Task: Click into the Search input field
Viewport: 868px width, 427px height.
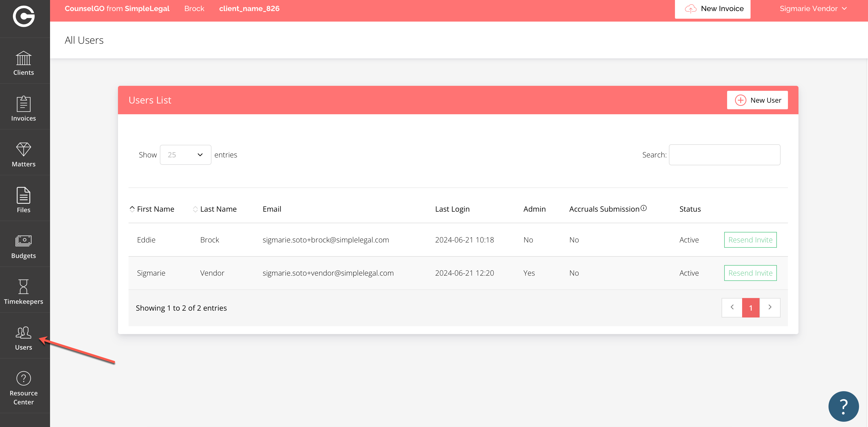Action: pos(724,155)
